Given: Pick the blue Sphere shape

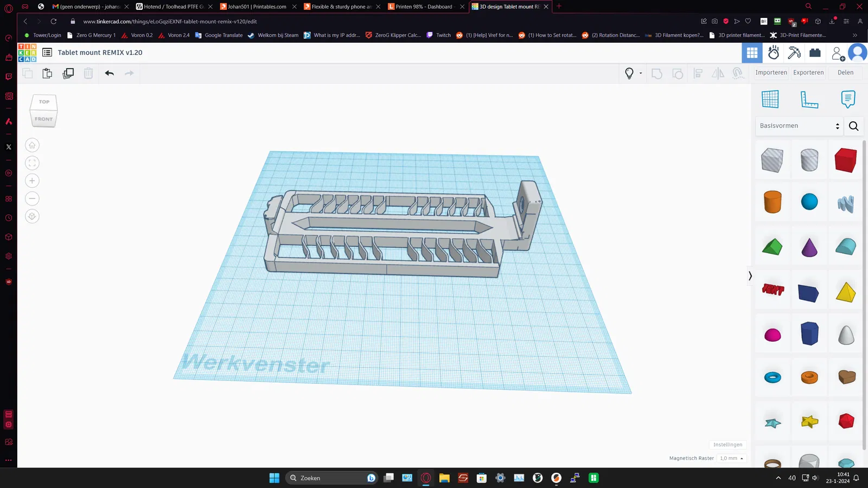Looking at the screenshot, I should (x=809, y=202).
